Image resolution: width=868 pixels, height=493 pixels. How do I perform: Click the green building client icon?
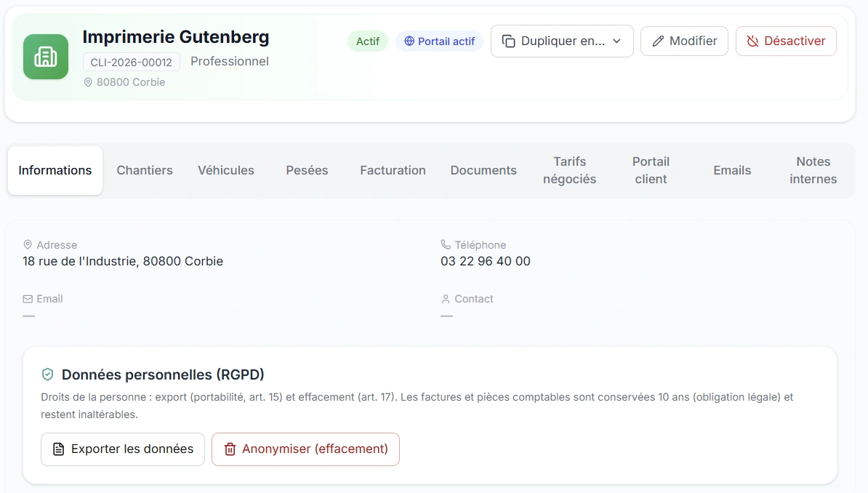(x=45, y=57)
